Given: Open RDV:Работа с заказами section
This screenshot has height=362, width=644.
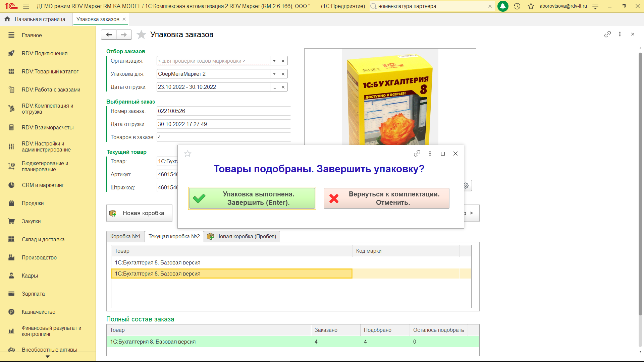Looking at the screenshot, I should [x=51, y=89].
